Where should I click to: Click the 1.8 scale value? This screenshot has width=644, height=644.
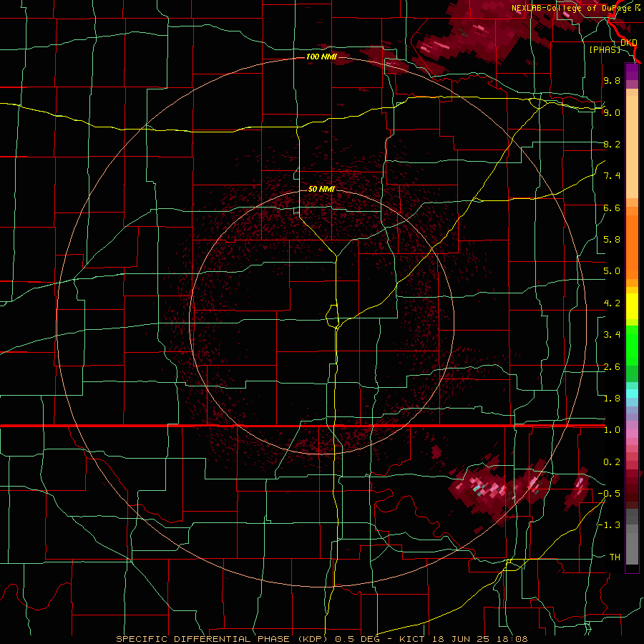coord(612,399)
